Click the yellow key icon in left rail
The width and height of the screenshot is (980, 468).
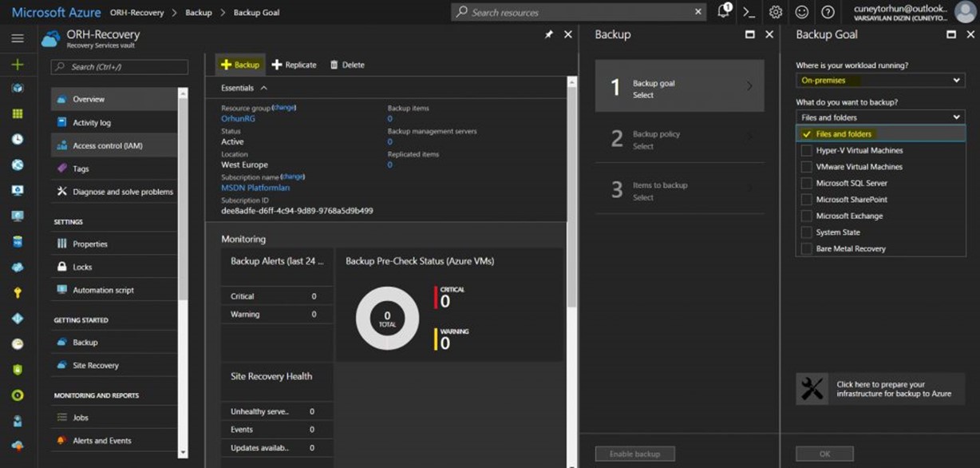point(18,293)
